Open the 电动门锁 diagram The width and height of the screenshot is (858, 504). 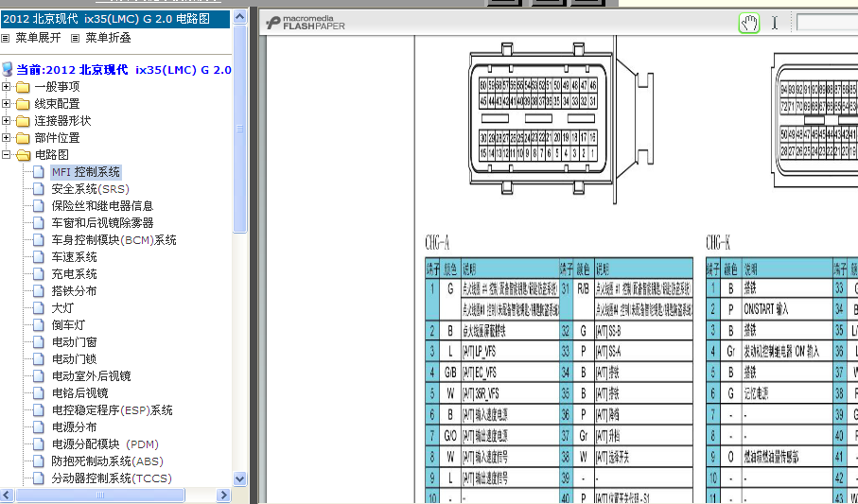click(74, 359)
